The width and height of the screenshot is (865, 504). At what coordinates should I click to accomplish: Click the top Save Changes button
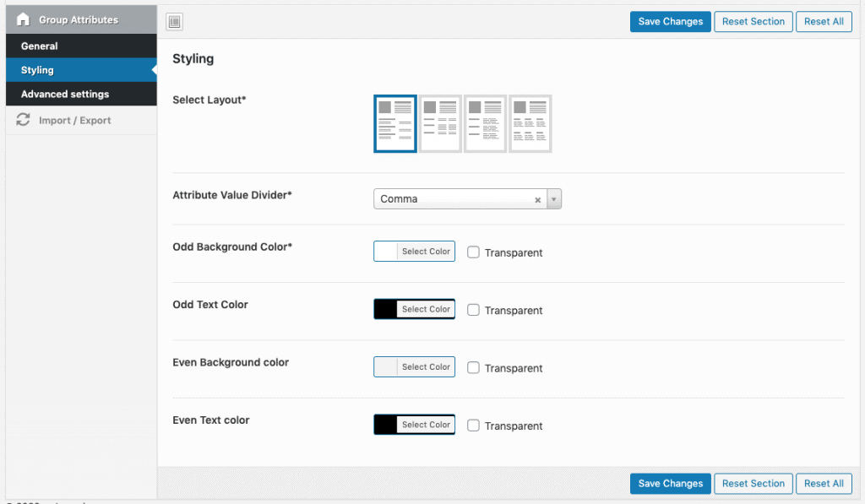[670, 22]
